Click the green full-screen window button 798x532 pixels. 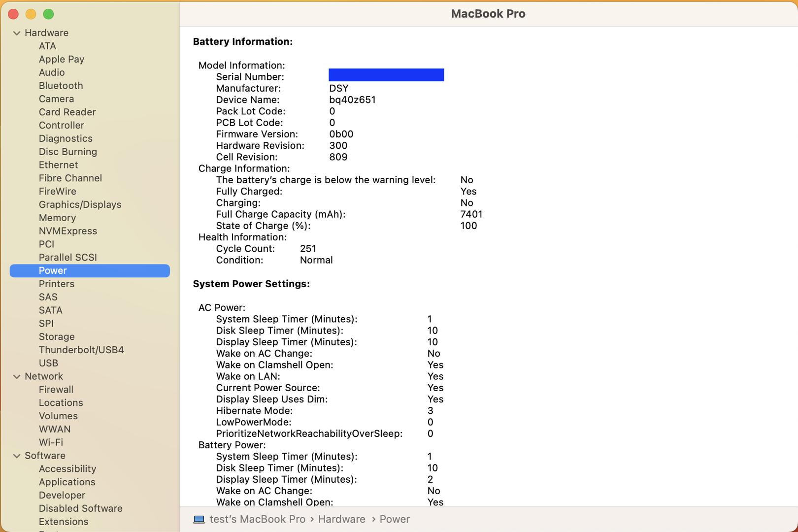(48, 14)
